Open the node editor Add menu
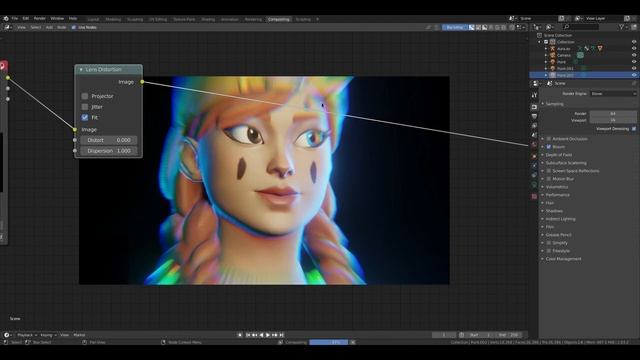The width and height of the screenshot is (640, 360). pos(49,27)
